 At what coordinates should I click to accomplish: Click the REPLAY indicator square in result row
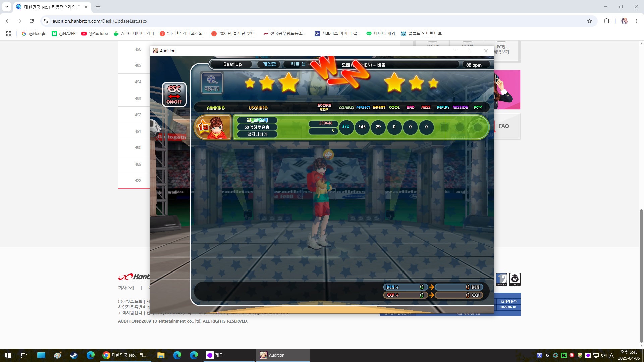(x=444, y=127)
